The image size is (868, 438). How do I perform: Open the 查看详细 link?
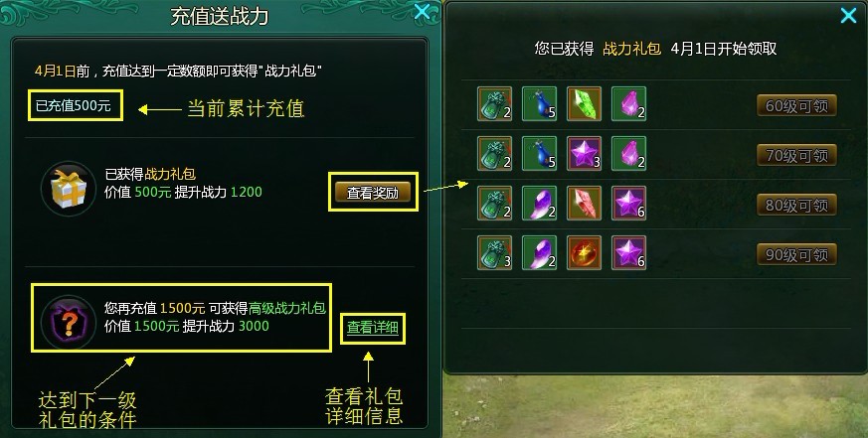tap(373, 328)
